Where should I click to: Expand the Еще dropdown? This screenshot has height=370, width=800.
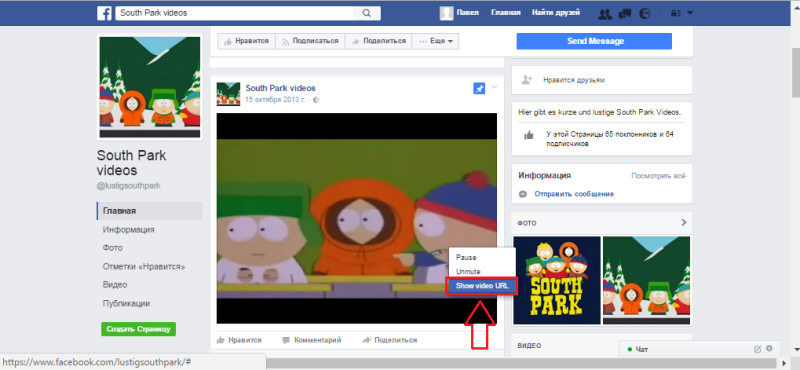point(435,41)
